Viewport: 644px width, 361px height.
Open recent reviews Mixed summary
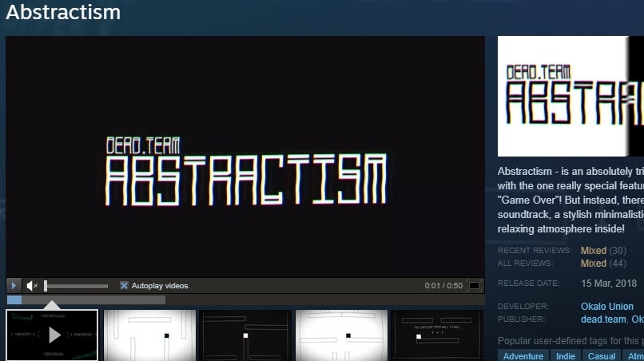pyautogui.click(x=594, y=251)
